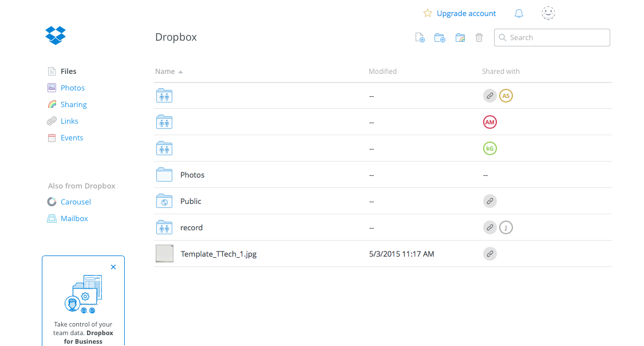
Task: Click the Sharing rainbow icon
Action: click(x=52, y=104)
